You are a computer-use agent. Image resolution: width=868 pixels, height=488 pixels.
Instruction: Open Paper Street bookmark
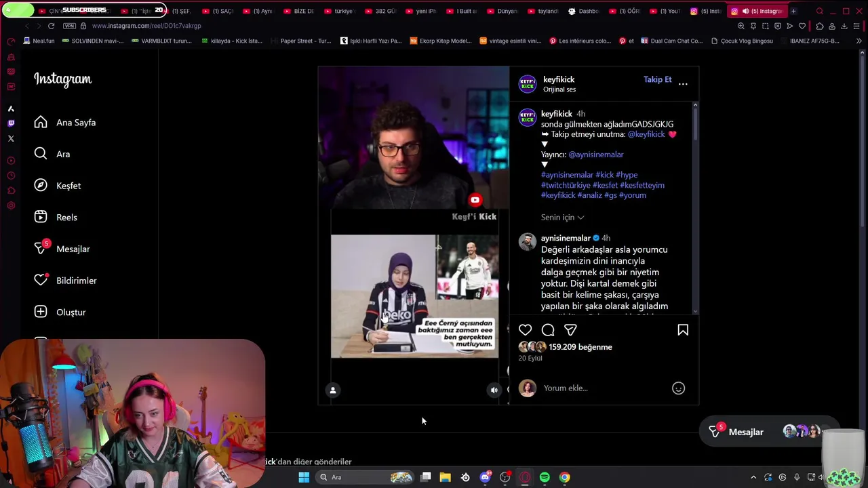click(300, 41)
